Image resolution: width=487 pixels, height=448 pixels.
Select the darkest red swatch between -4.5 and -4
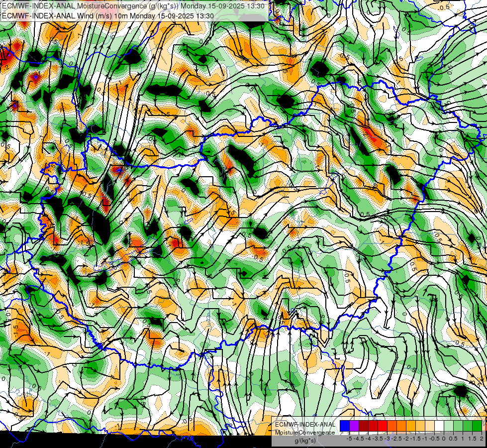[364, 426]
